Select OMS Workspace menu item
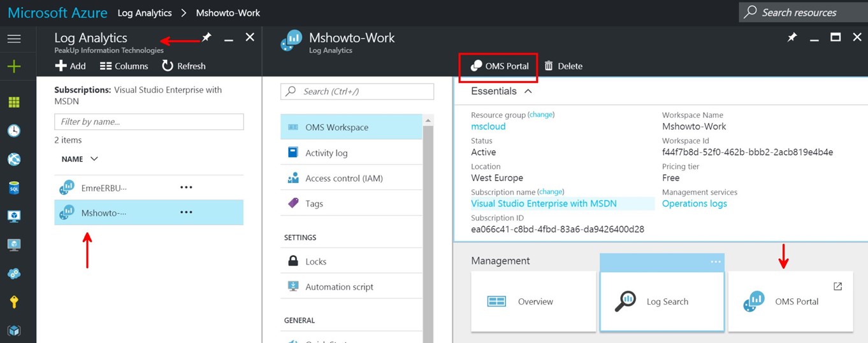 click(351, 127)
